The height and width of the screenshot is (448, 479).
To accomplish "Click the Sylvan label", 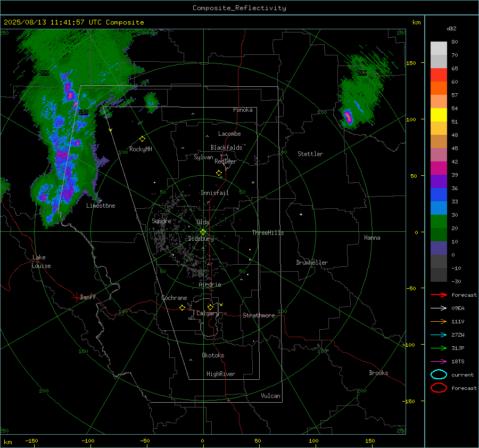I will point(203,157).
